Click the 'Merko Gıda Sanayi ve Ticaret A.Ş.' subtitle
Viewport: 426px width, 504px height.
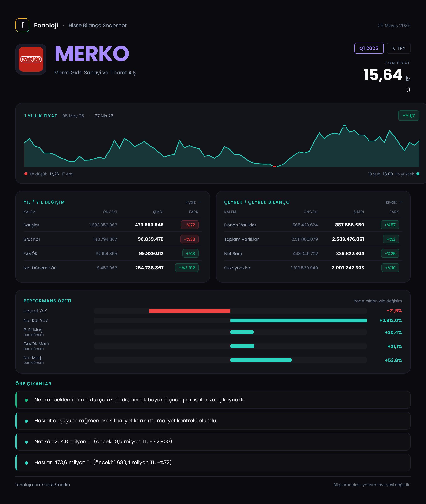[x=95, y=73]
